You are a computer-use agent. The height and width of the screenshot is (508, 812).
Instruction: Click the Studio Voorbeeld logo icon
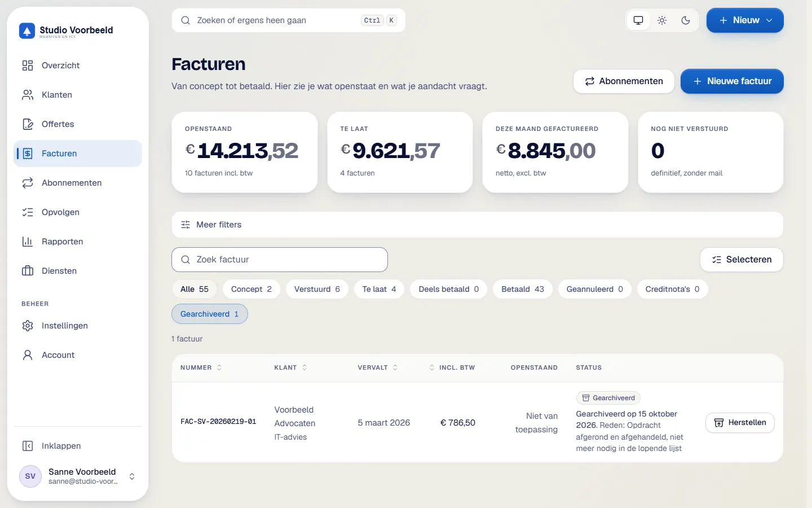coord(27,30)
